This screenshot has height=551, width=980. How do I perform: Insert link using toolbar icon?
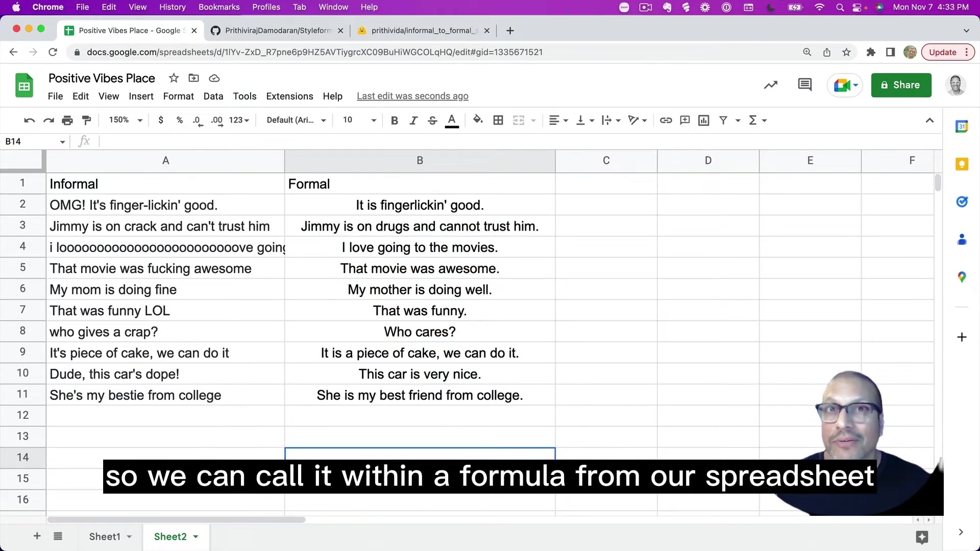tap(666, 120)
